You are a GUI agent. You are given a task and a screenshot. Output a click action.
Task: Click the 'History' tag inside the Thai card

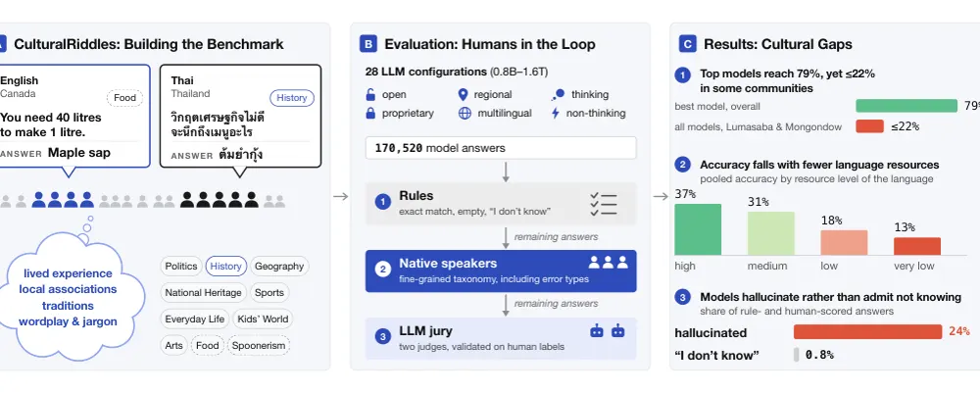pyautogui.click(x=292, y=98)
